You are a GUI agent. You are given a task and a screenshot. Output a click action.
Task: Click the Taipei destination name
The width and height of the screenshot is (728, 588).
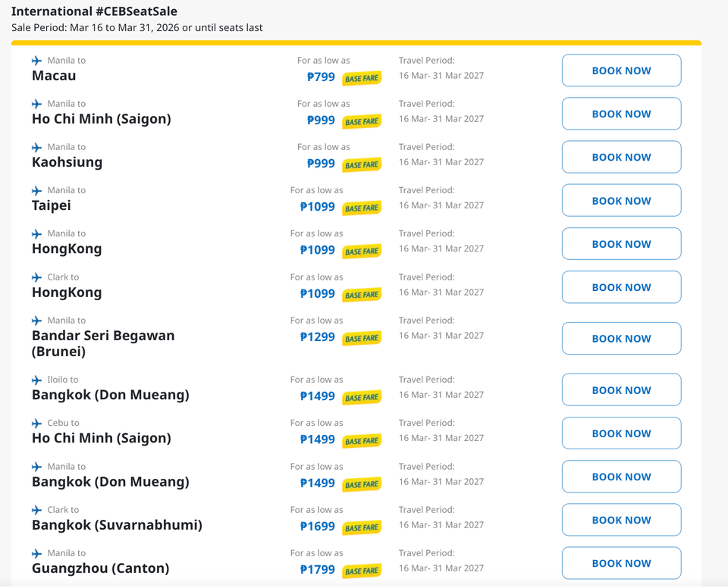coord(51,205)
